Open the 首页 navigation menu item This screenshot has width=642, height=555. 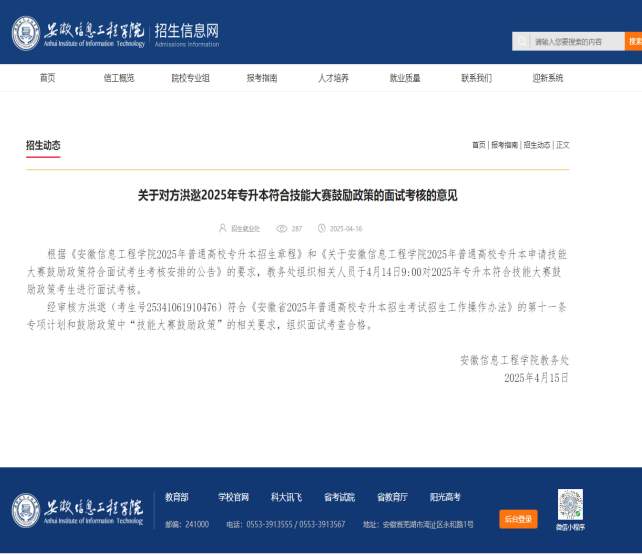click(47, 78)
